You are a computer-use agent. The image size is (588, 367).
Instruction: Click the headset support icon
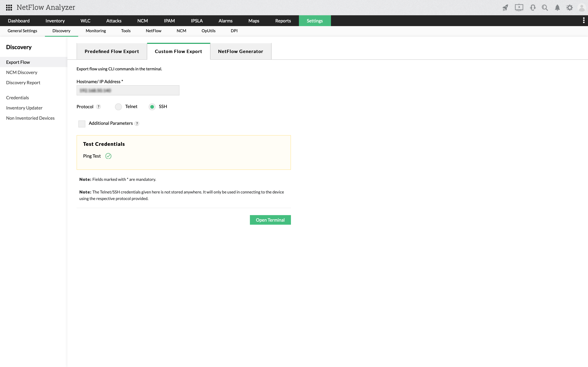point(533,8)
